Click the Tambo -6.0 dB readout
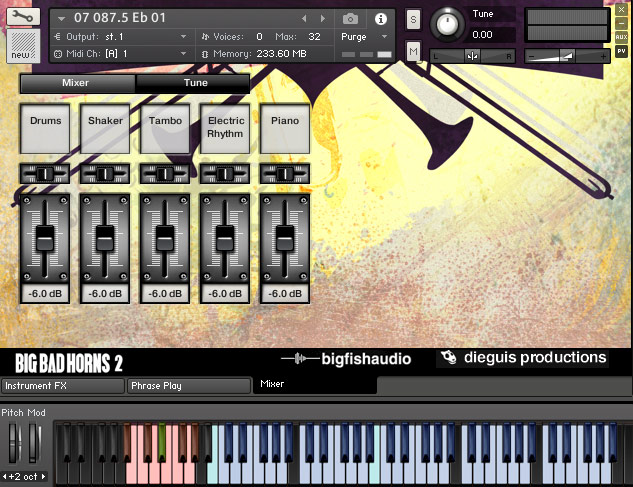 (165, 294)
